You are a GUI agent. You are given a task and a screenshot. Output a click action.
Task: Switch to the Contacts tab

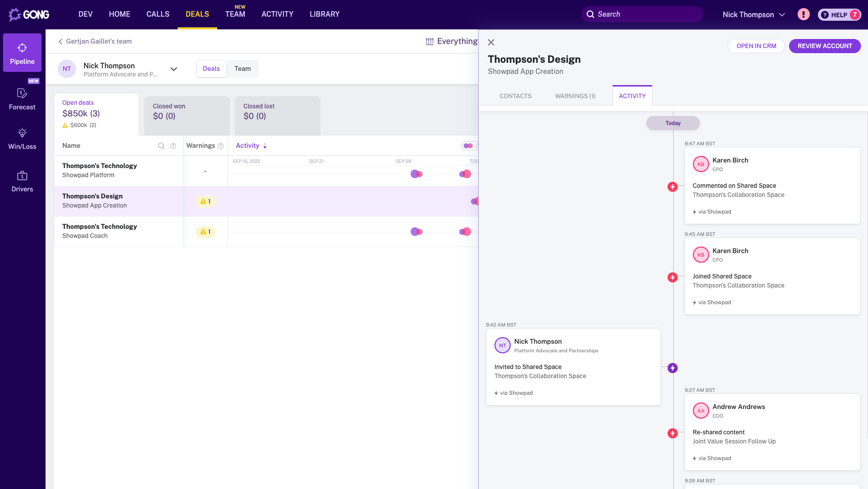515,96
